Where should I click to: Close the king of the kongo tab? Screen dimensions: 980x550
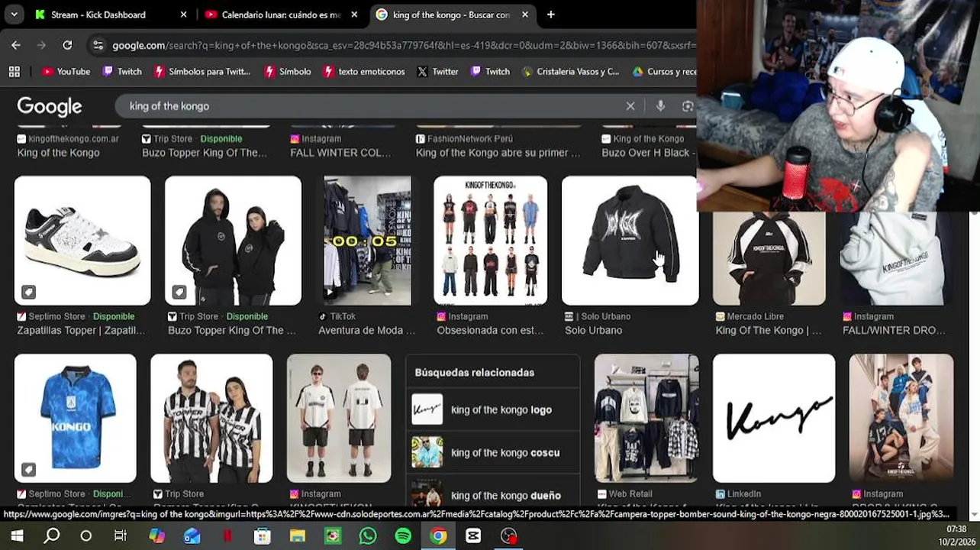click(524, 15)
